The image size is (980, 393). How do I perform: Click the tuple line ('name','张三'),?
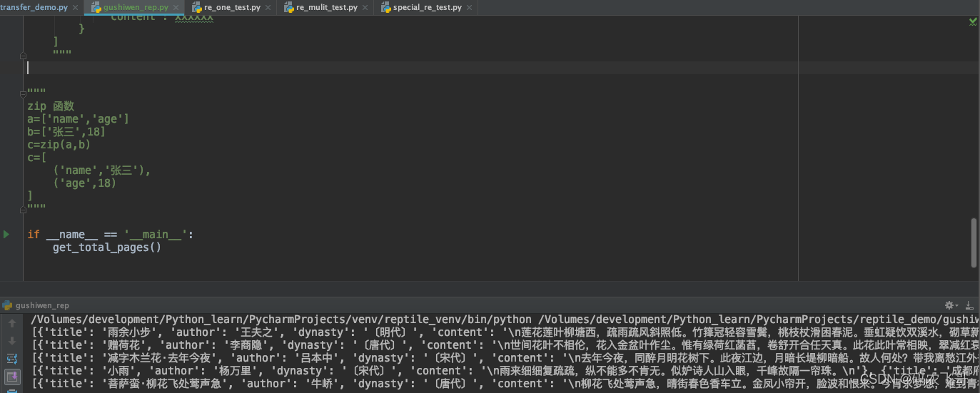(102, 170)
